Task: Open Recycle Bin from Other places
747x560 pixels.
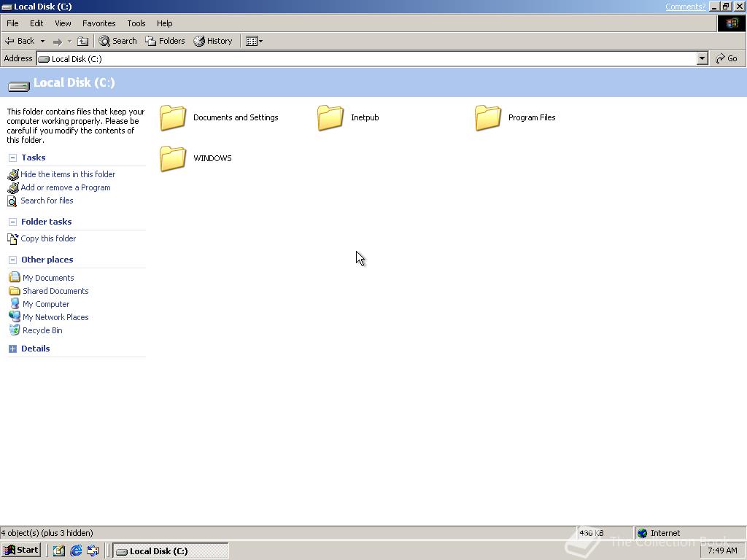Action: pos(42,330)
